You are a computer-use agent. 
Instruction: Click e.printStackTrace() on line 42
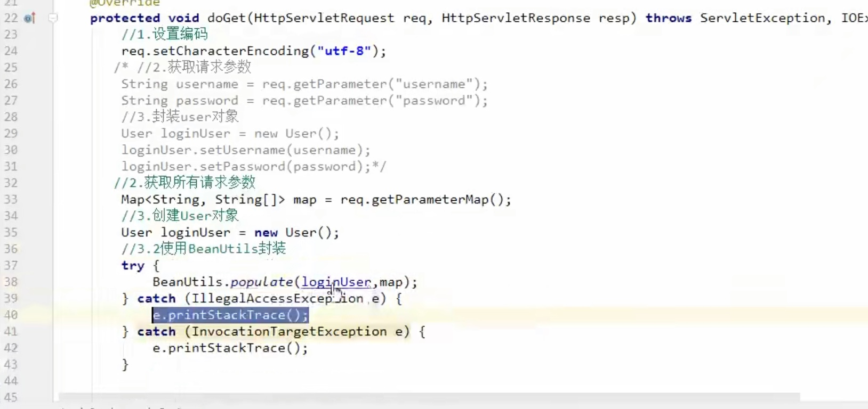coord(230,348)
